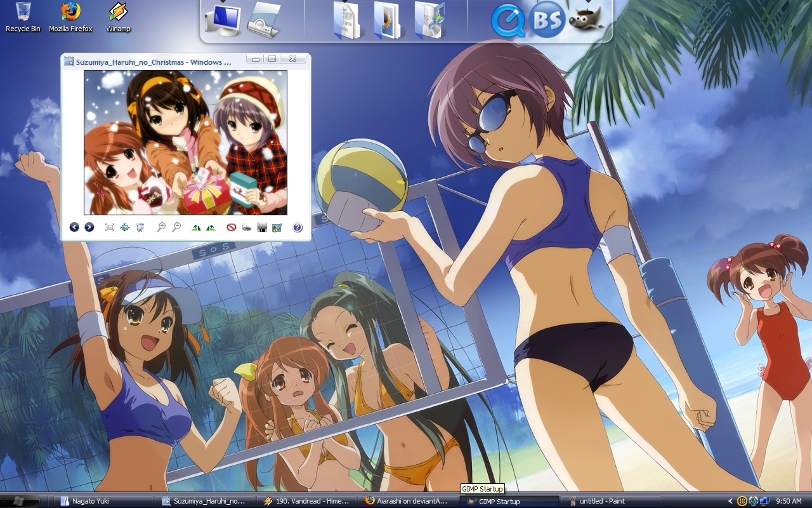Click the 9:50 AM taskbar clock
Screen dimensions: 812x508
pyautogui.click(x=789, y=501)
